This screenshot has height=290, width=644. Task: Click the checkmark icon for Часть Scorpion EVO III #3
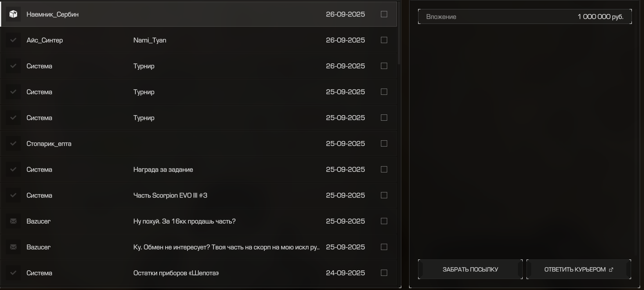13,195
